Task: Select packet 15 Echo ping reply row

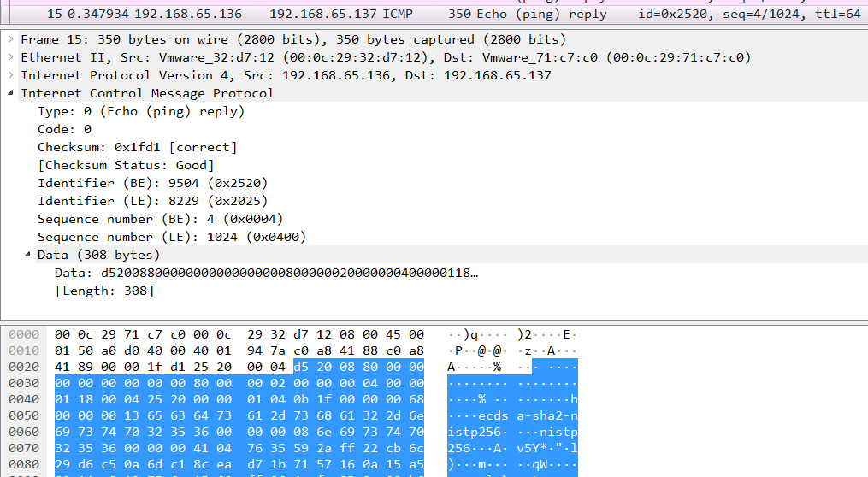Action: 342,14
